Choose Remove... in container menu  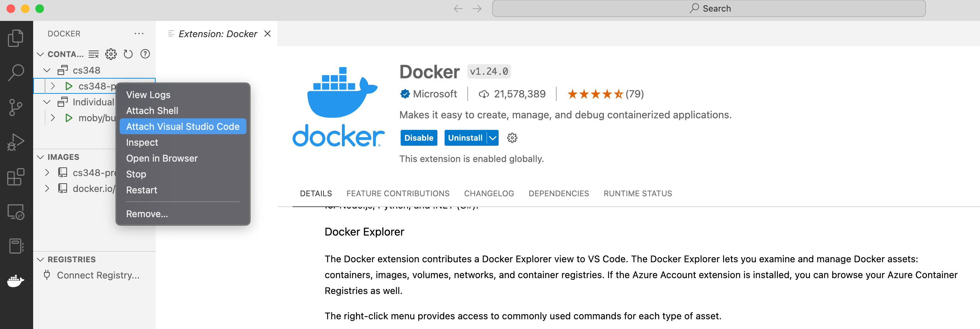(x=183, y=214)
